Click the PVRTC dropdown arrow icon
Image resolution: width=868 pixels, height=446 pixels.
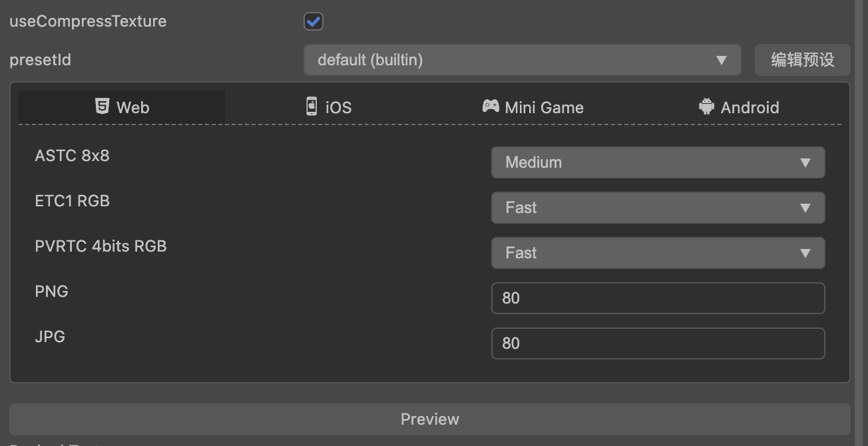coord(805,253)
